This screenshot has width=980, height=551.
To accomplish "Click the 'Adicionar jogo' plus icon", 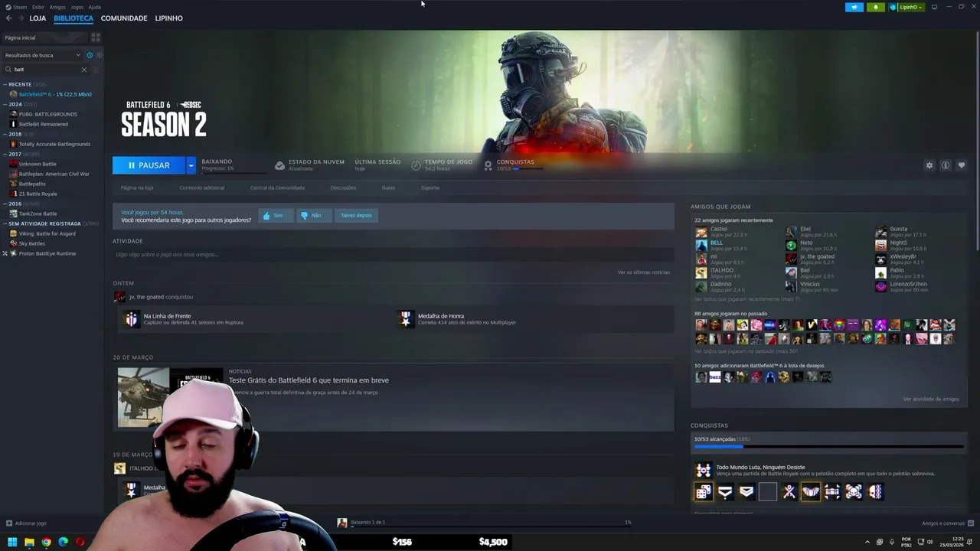I will pos(9,523).
